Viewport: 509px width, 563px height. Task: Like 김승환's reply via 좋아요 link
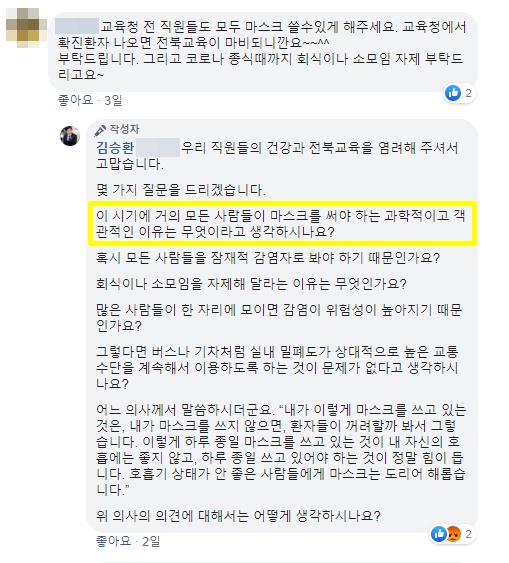coord(113,541)
